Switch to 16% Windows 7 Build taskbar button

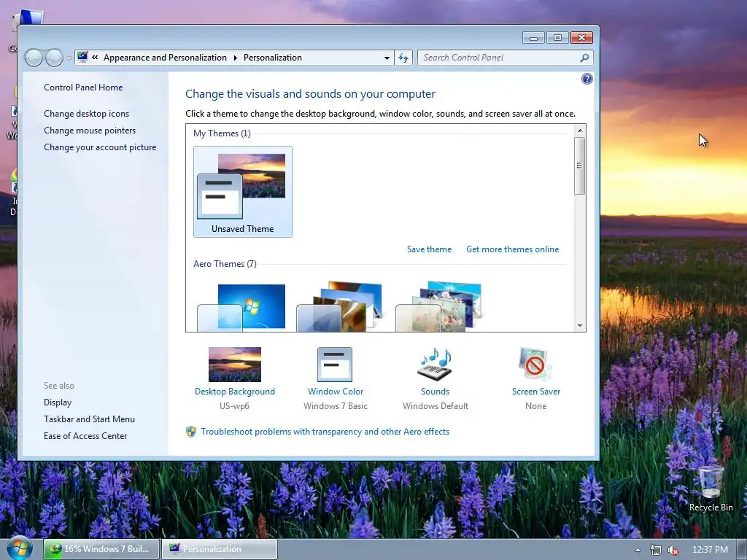point(101,549)
